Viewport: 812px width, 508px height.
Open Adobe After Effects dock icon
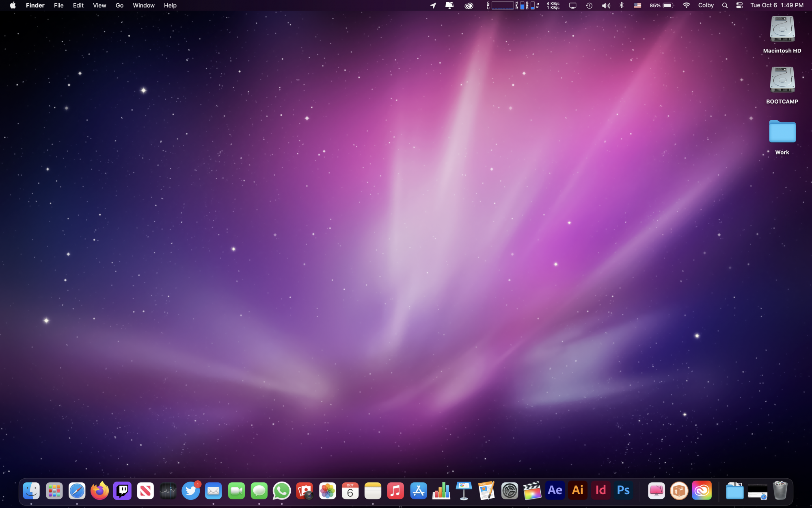555,491
